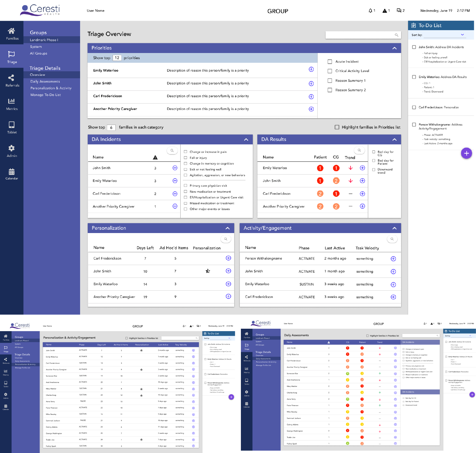Enable Highlight families in Priorities list

[337, 127]
